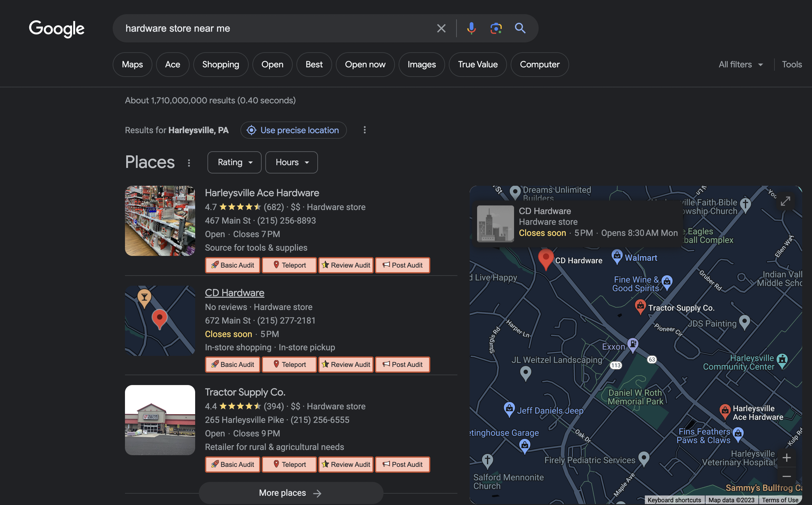
Task: Open the Tractor Supply Co. listing title
Action: (x=245, y=392)
